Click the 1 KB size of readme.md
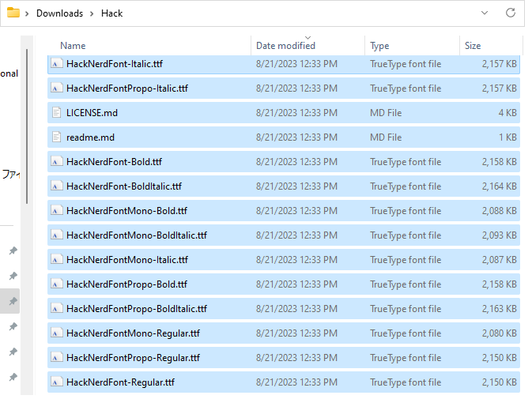Screen dimensions: 532x399 click(x=507, y=137)
